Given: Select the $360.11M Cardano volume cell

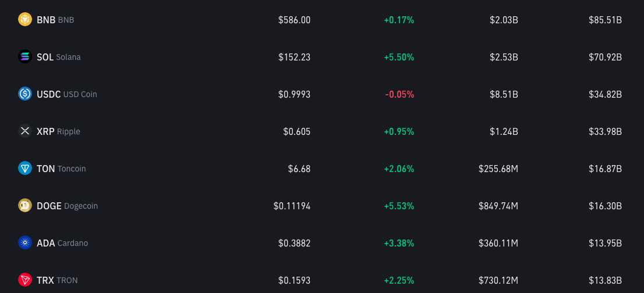Looking at the screenshot, I should [498, 243].
